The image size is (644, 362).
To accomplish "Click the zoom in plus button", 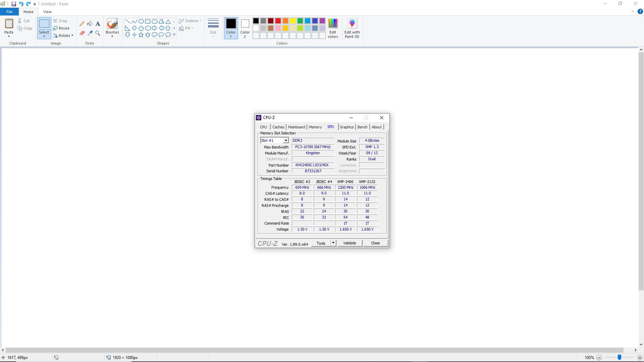I will [639, 357].
